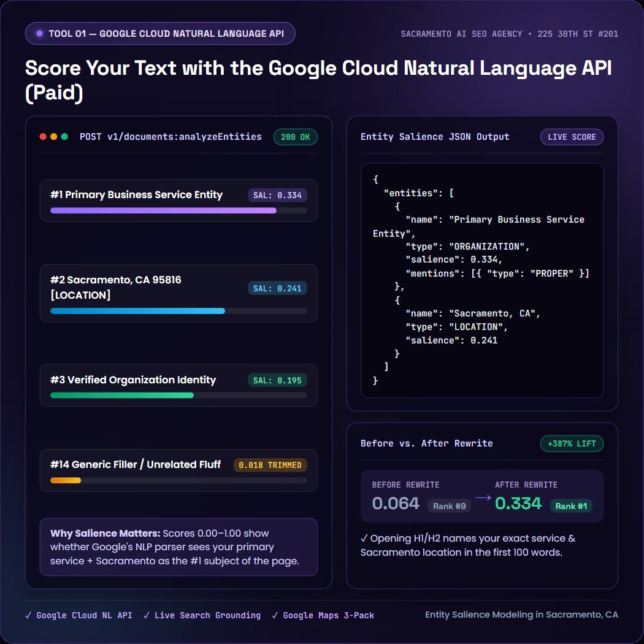644x644 pixels.
Task: Click the JSON "entities": [ line
Action: click(418, 193)
